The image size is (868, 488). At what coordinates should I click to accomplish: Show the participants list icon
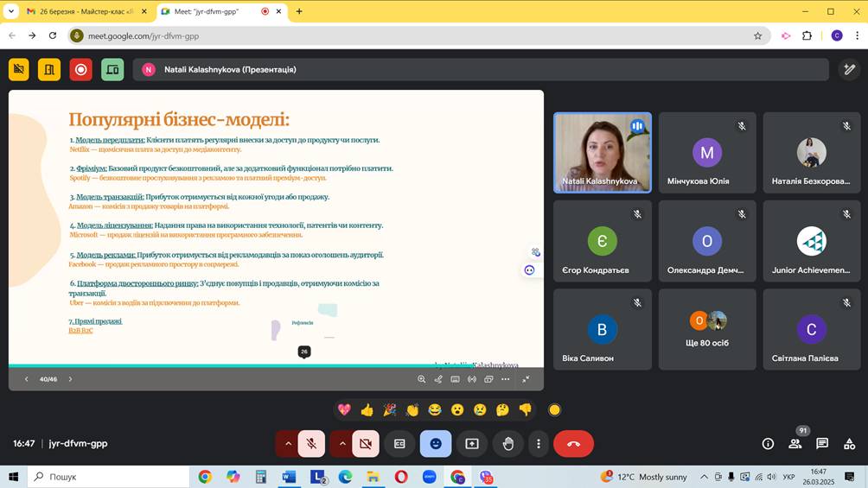[795, 443]
